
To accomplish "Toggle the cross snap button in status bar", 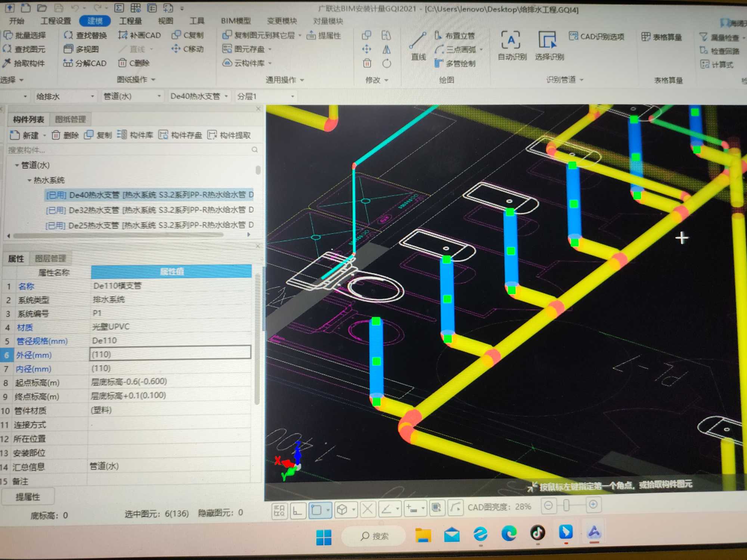I will (368, 509).
